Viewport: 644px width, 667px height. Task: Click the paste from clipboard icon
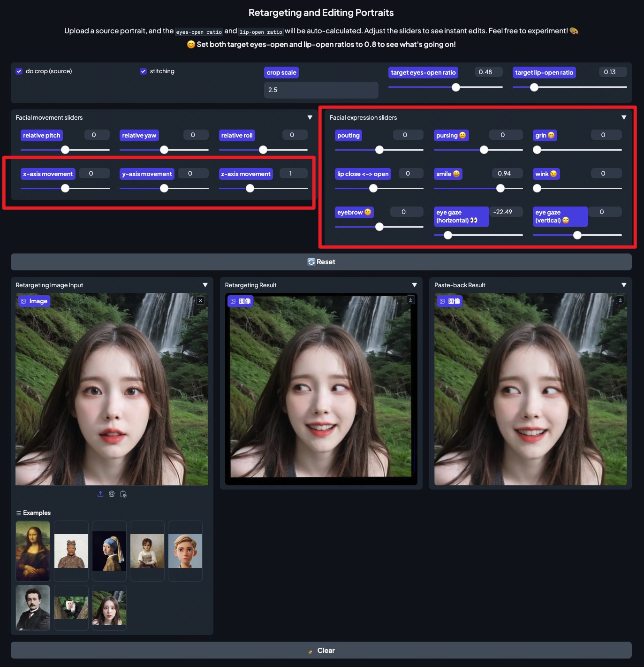click(123, 494)
